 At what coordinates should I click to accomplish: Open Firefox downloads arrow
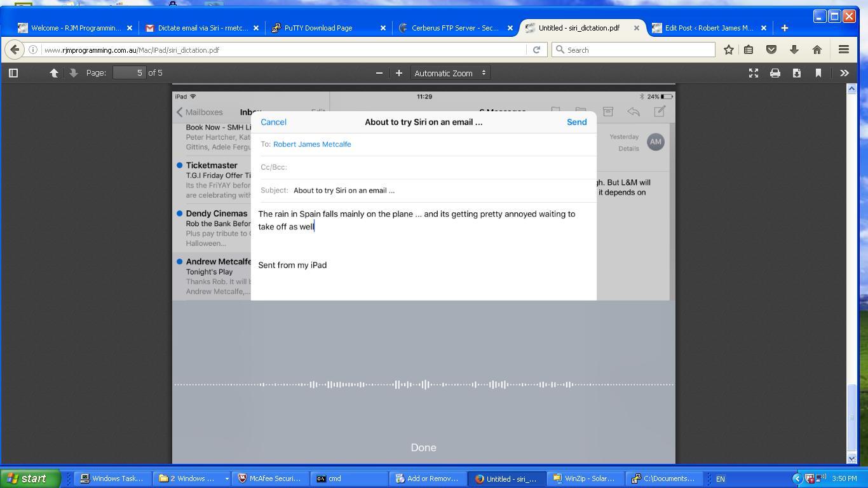point(794,50)
